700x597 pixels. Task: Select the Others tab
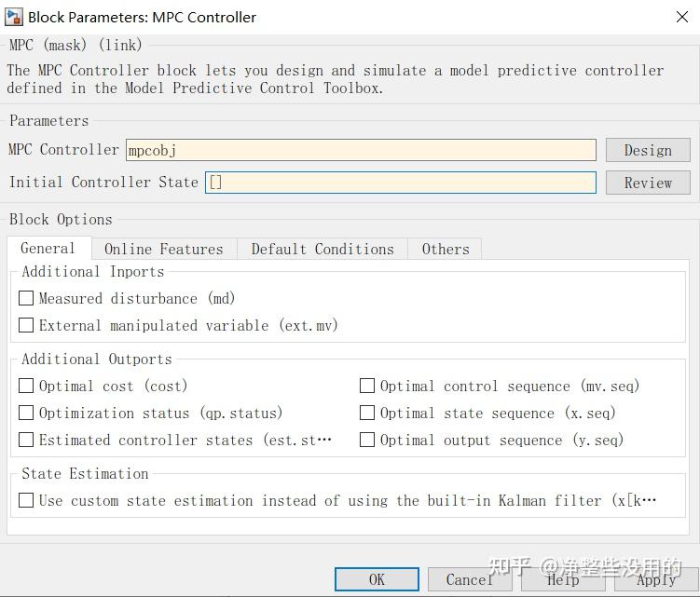coord(445,250)
